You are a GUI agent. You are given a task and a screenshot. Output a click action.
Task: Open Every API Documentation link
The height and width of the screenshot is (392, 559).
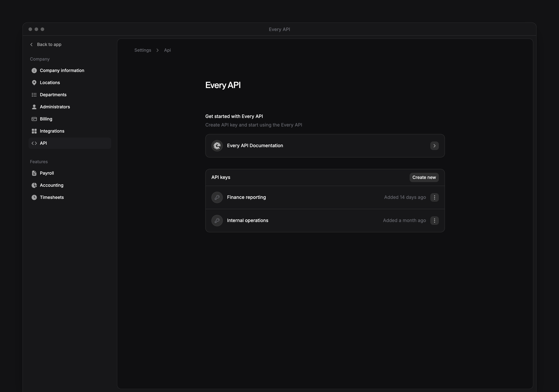tap(325, 146)
